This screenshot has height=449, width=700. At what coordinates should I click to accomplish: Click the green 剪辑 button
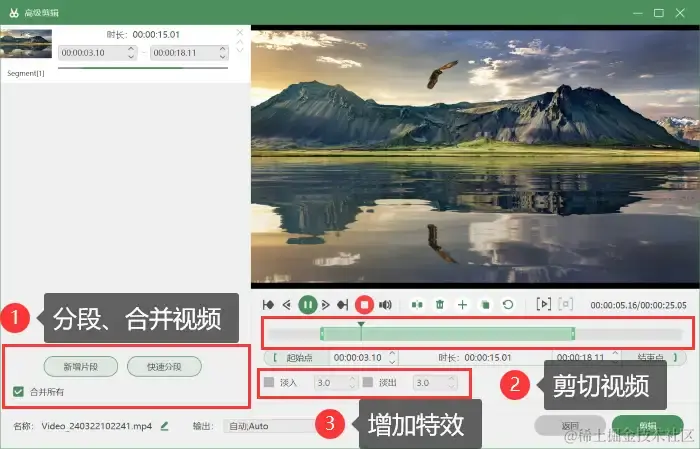[647, 425]
